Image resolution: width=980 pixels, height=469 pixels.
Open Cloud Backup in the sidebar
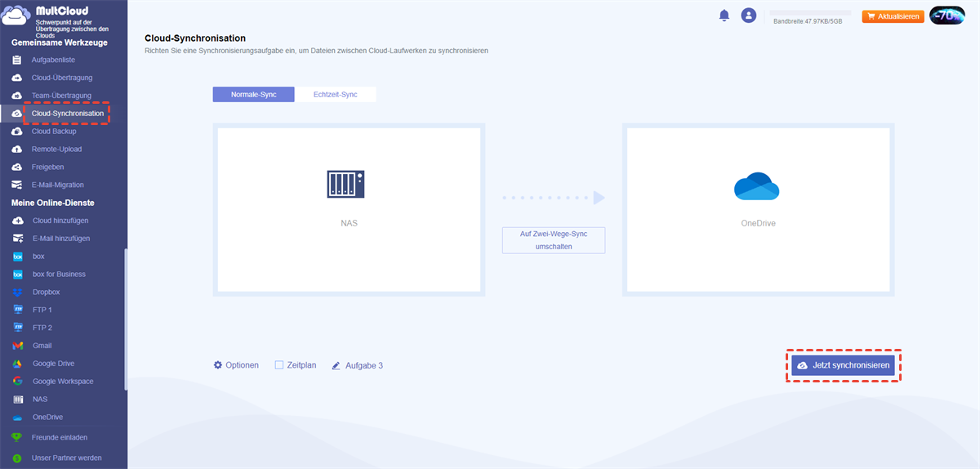[x=54, y=132]
